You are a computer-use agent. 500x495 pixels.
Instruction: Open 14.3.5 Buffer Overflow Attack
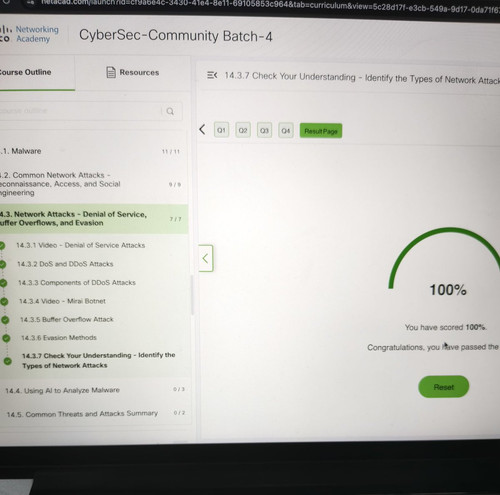tap(67, 319)
